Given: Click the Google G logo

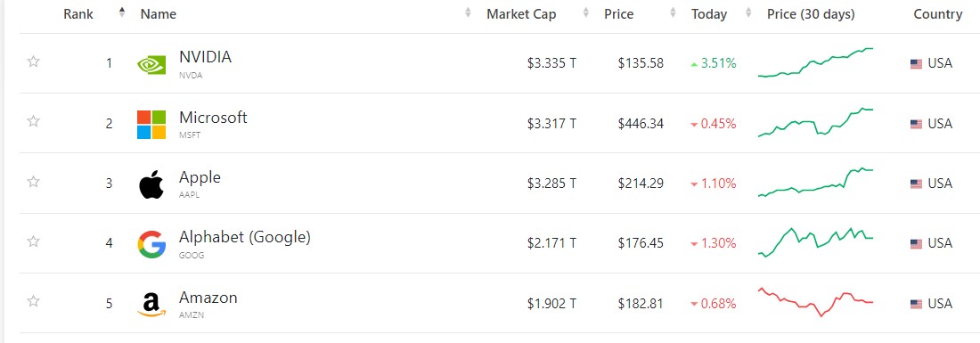Looking at the screenshot, I should coord(151,243).
